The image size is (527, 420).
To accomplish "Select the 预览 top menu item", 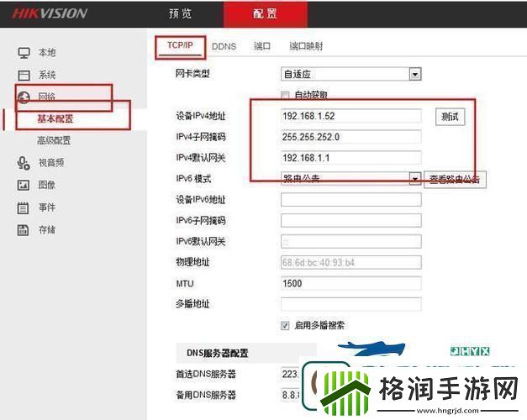I will 180,14.
